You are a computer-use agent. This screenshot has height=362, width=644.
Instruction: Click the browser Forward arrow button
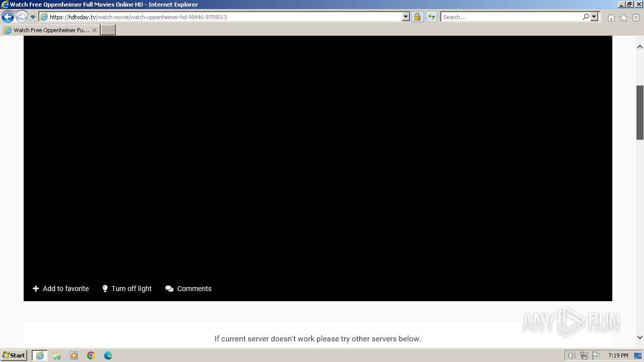point(22,17)
